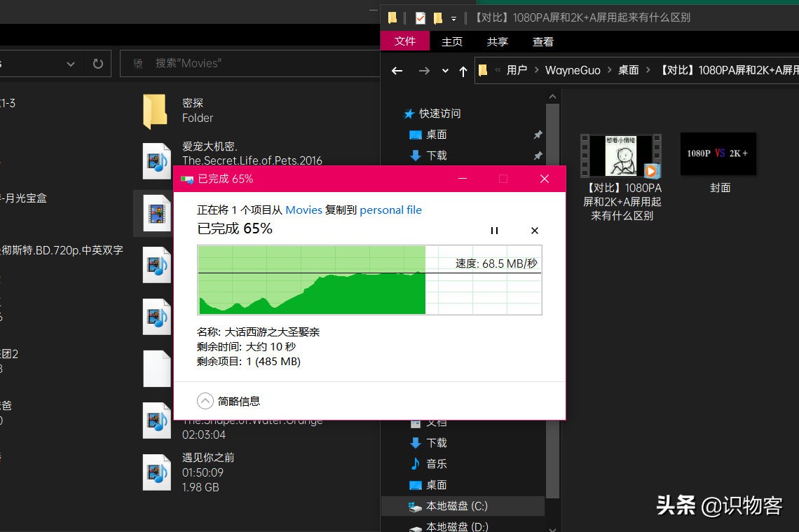Click the up-one-level arrow in Explorer

click(x=463, y=70)
